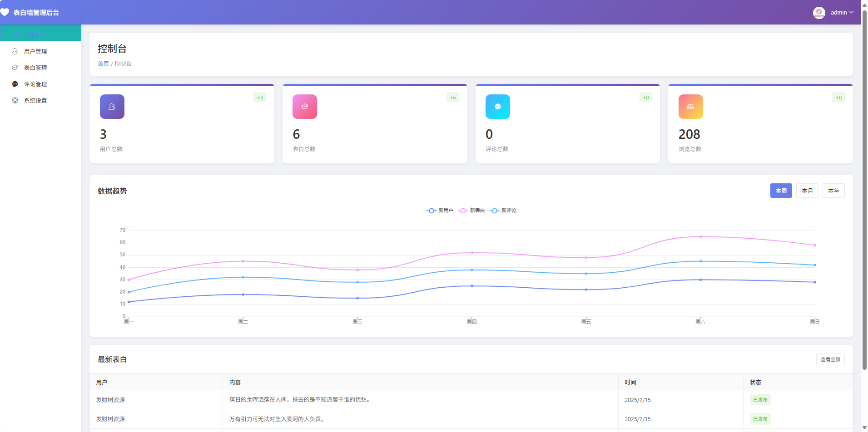Image resolution: width=868 pixels, height=432 pixels.
Task: Click the admin avatar image
Action: [x=819, y=13]
